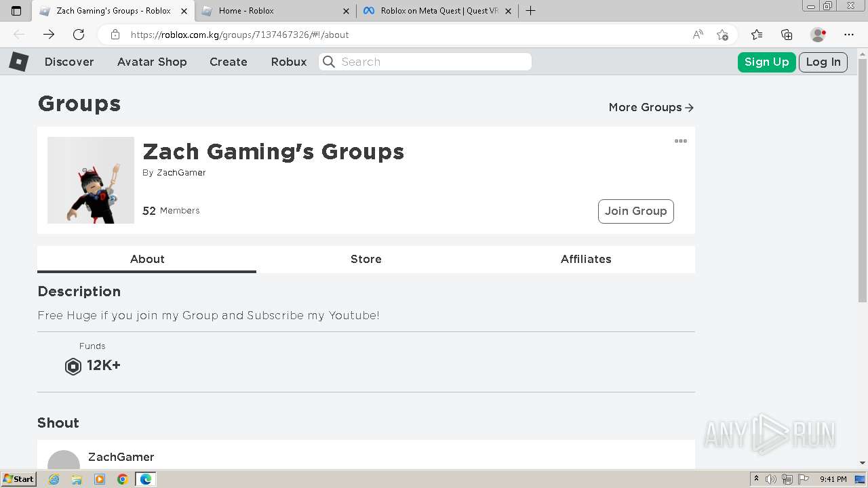Open File Explorer from taskbar
Viewport: 868px width, 488px height.
click(77, 479)
